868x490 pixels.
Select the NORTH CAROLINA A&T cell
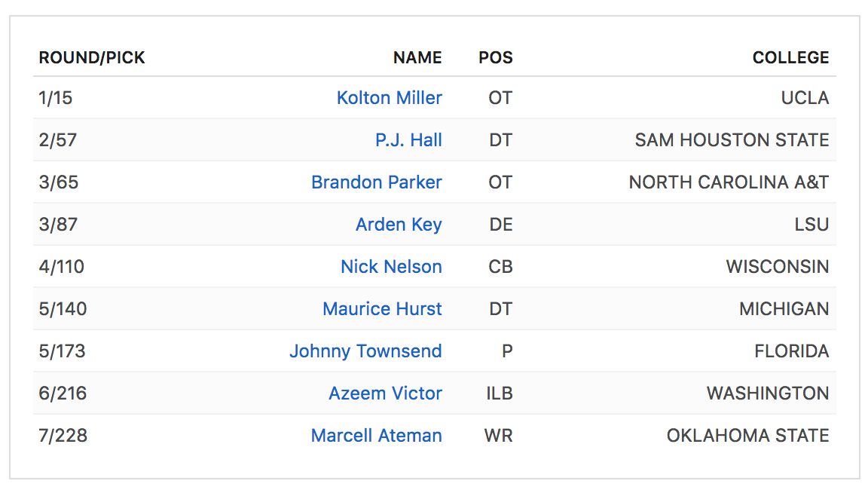[x=729, y=182]
